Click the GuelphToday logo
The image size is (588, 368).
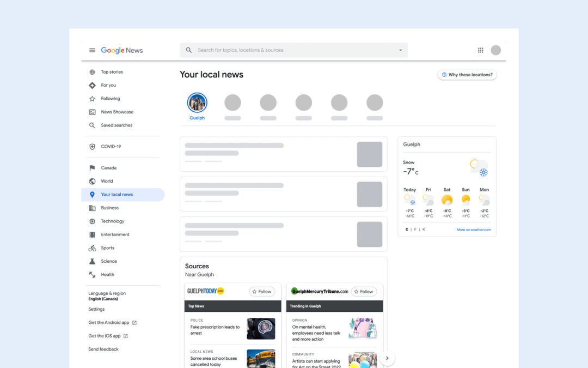(x=205, y=291)
